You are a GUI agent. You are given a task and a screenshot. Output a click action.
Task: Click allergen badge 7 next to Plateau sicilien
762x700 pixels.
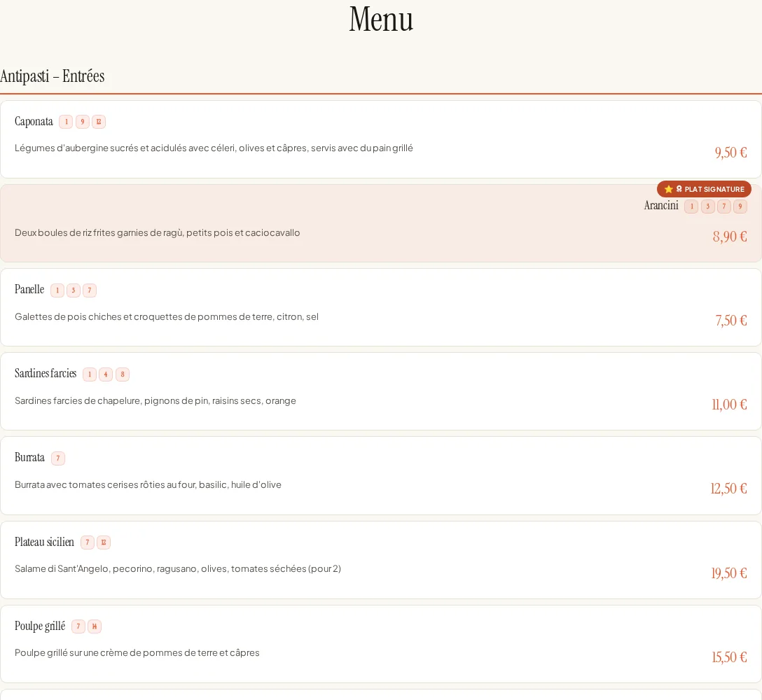tap(88, 542)
